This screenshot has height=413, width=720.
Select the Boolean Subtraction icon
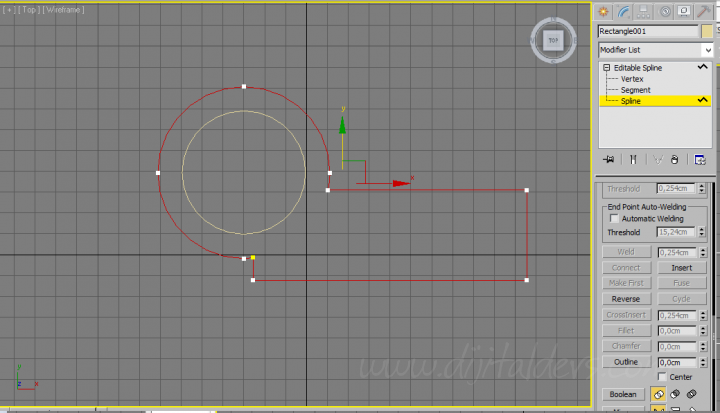[675, 394]
